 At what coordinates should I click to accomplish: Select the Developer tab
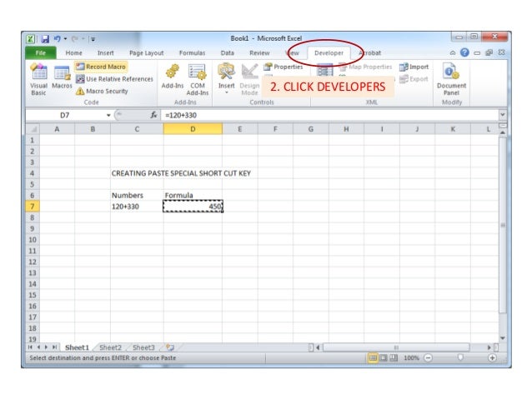coord(329,52)
